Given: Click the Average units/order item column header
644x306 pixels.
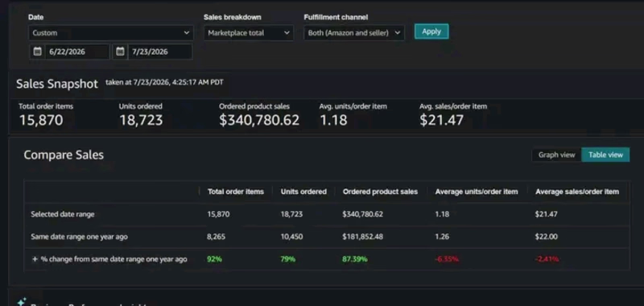Looking at the screenshot, I should click(x=477, y=192).
